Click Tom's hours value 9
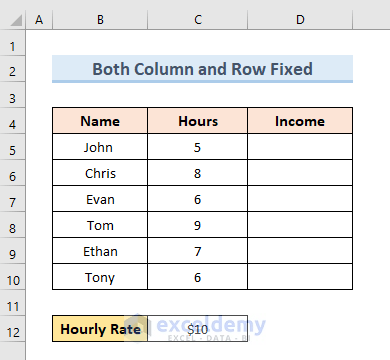Viewport: 390px width, 360px height. [x=198, y=225]
